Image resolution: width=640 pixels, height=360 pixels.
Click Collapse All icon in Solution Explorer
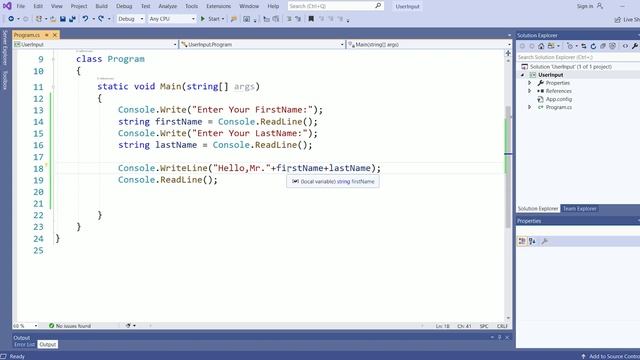click(603, 46)
